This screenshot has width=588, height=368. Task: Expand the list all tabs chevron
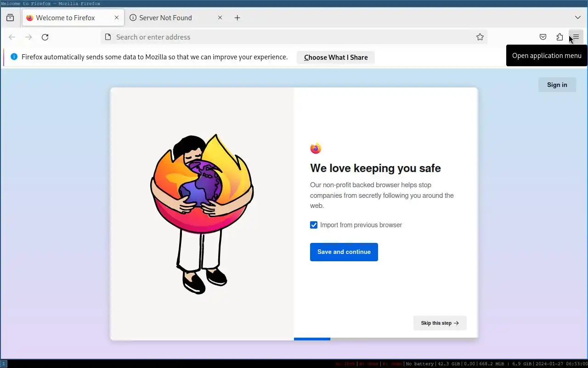578,17
